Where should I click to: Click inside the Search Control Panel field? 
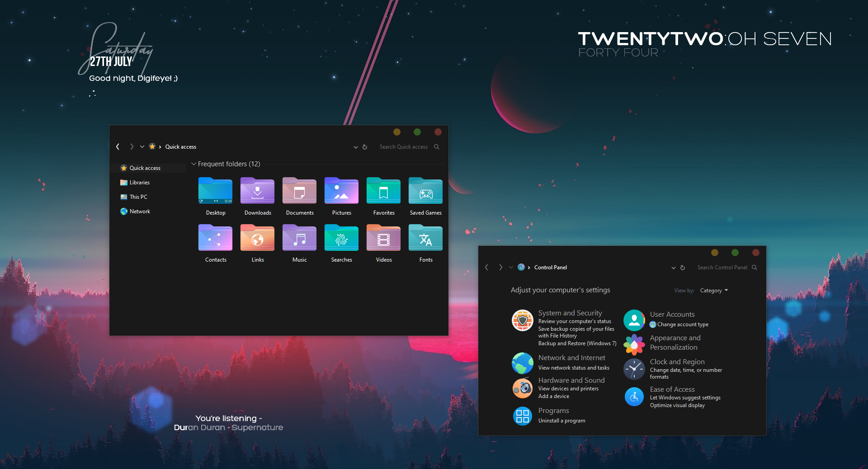pos(722,267)
